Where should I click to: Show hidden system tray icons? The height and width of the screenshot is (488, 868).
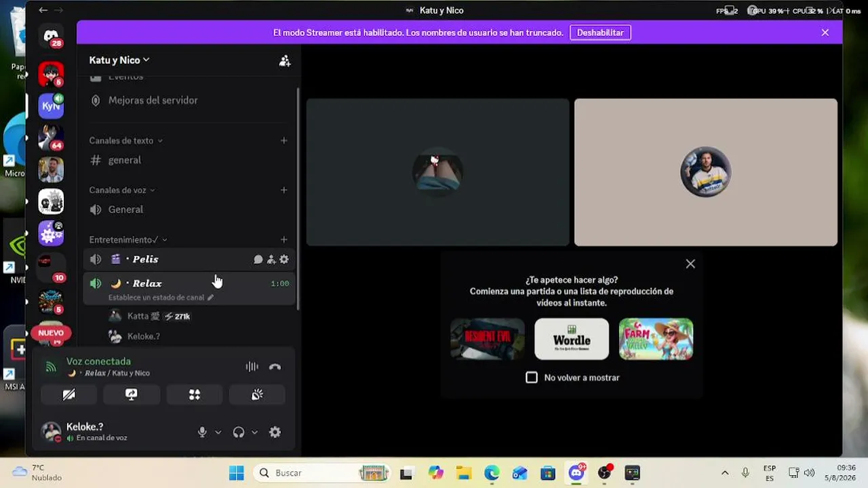725,472
